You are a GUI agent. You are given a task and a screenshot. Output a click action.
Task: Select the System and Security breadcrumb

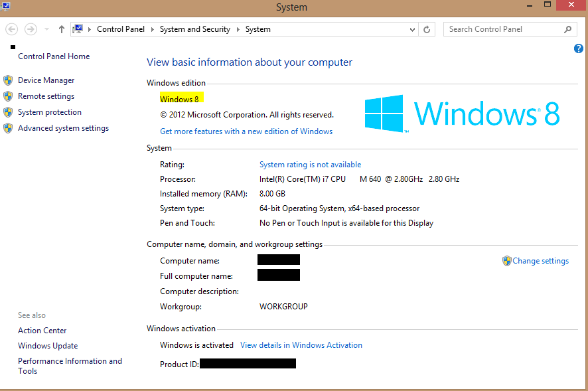tap(195, 29)
